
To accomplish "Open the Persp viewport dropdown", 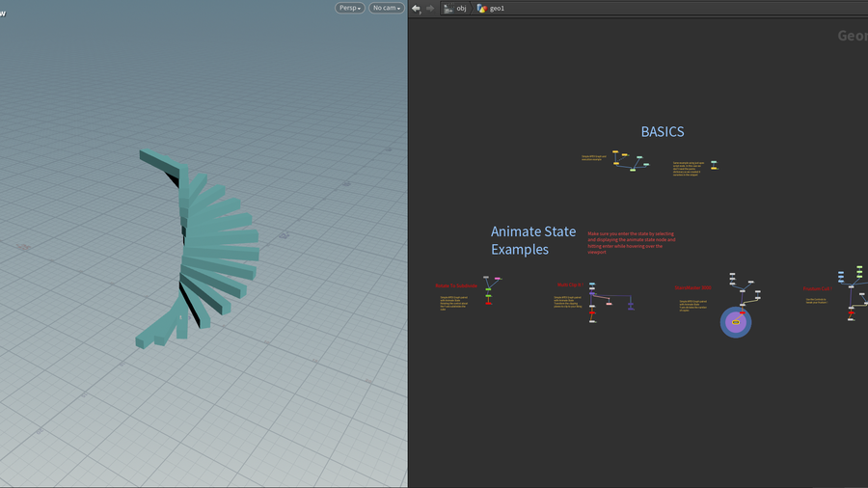I will click(350, 8).
